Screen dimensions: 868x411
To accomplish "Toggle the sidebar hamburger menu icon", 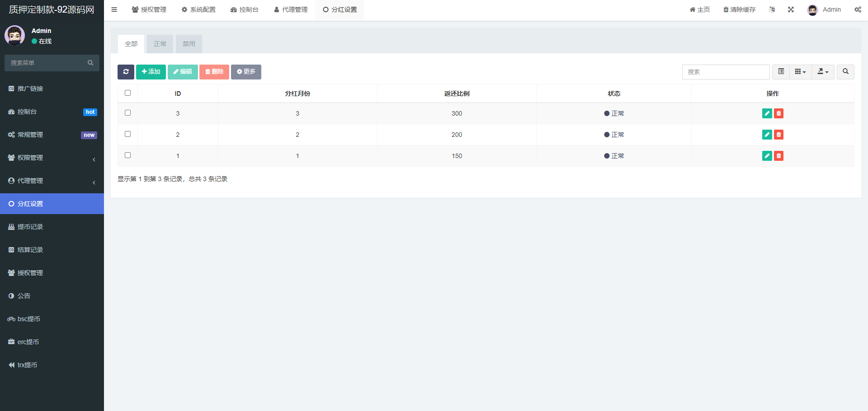I will [114, 9].
